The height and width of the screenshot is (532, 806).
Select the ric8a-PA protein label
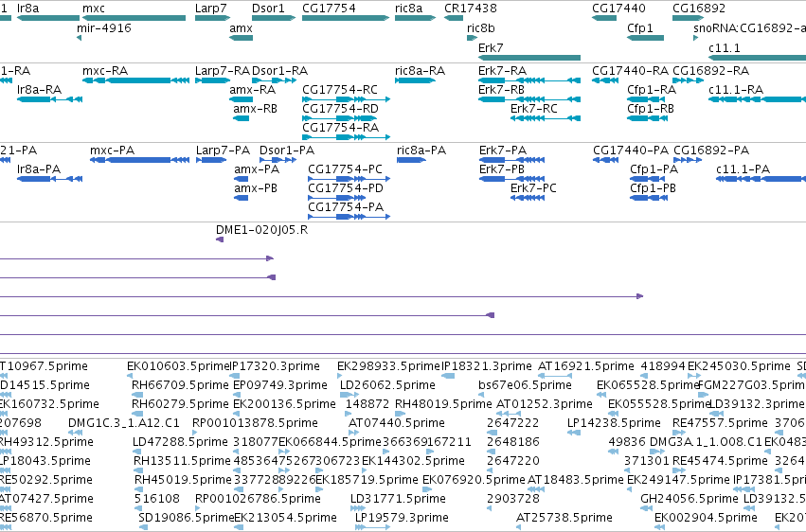(421, 150)
